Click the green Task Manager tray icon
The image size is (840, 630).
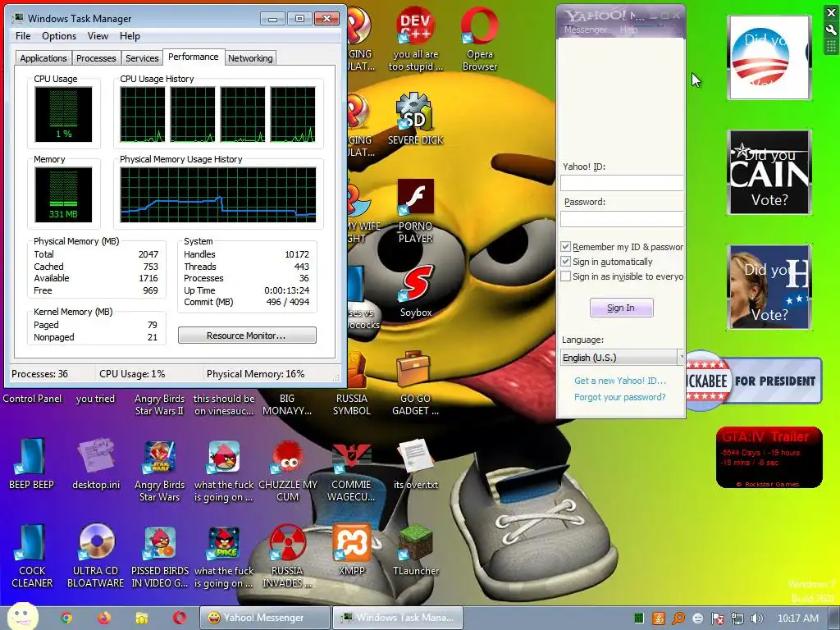tap(638, 619)
